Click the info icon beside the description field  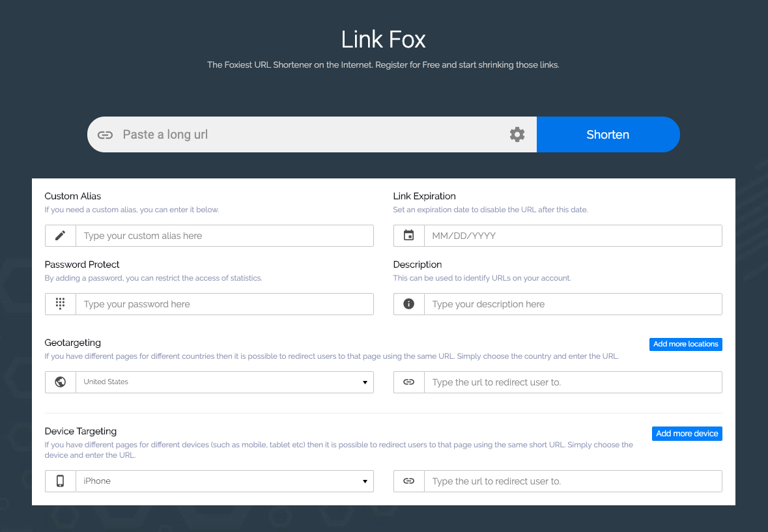(x=408, y=303)
